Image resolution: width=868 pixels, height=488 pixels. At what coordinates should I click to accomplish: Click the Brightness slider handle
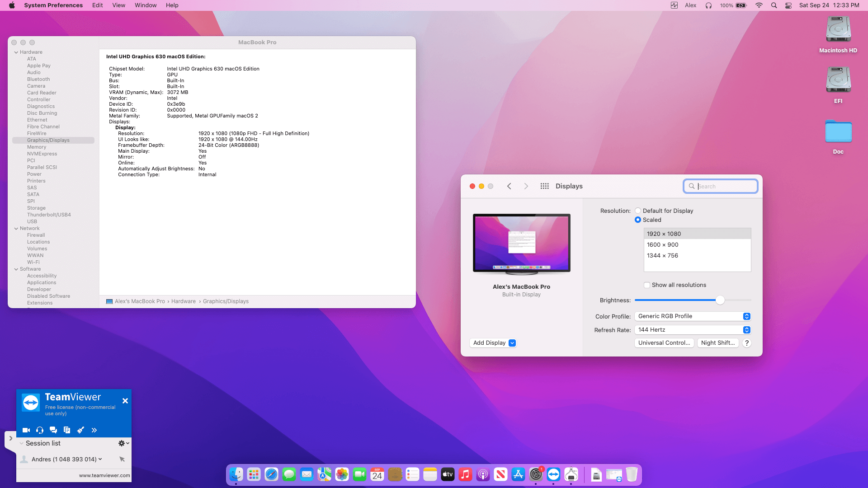tap(720, 300)
